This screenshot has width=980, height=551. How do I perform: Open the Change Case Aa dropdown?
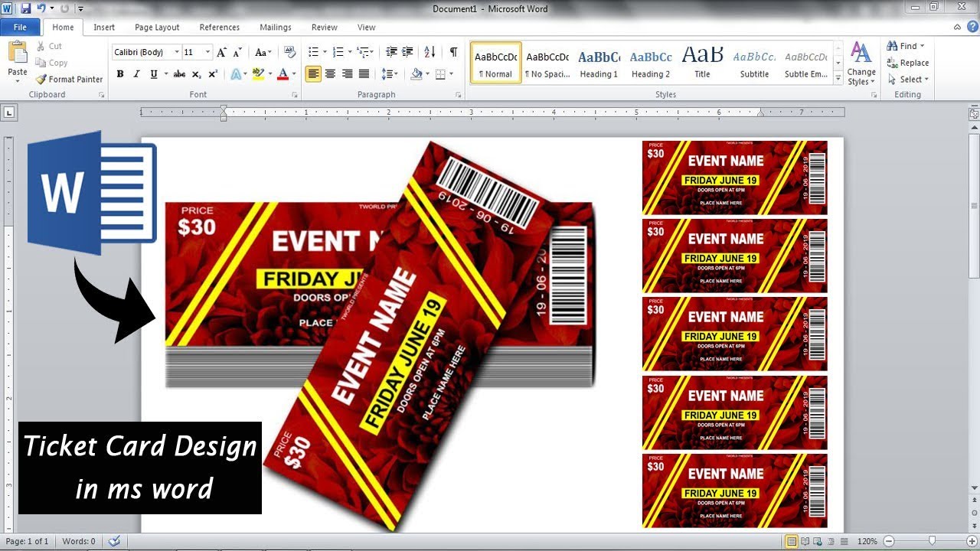pyautogui.click(x=263, y=52)
